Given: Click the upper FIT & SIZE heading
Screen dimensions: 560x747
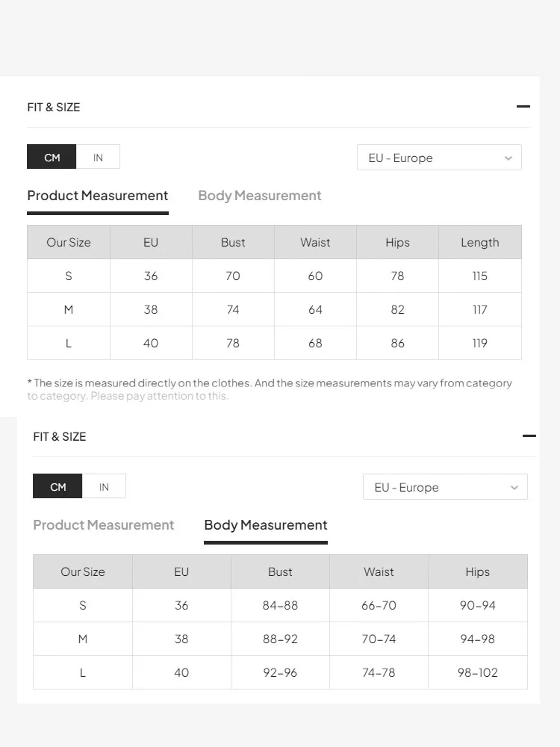Looking at the screenshot, I should pos(53,107).
